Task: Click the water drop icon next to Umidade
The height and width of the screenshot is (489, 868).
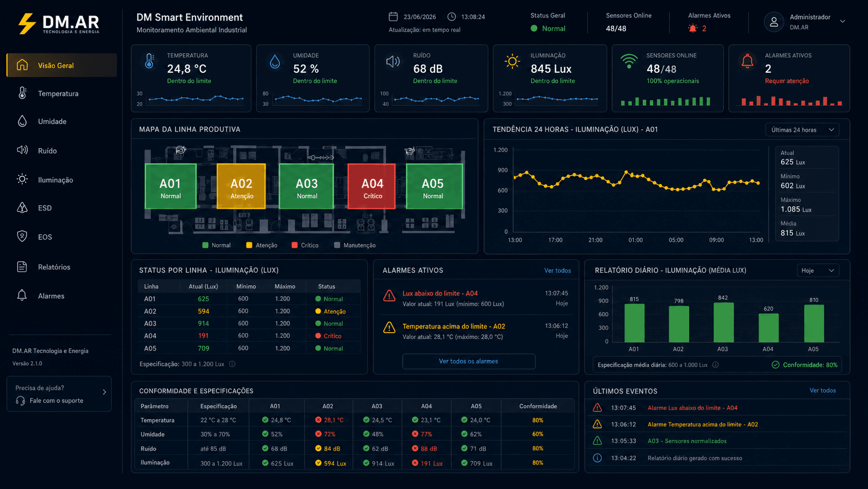Action: 22,121
